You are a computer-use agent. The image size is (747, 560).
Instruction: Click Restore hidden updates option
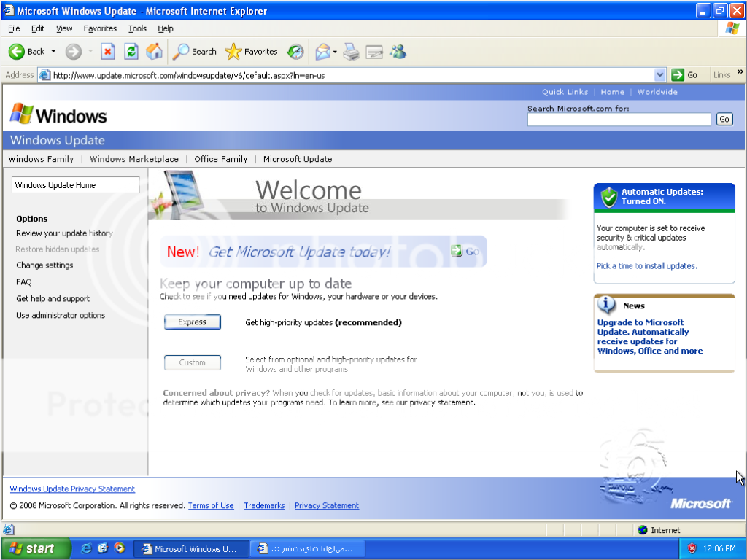point(57,249)
